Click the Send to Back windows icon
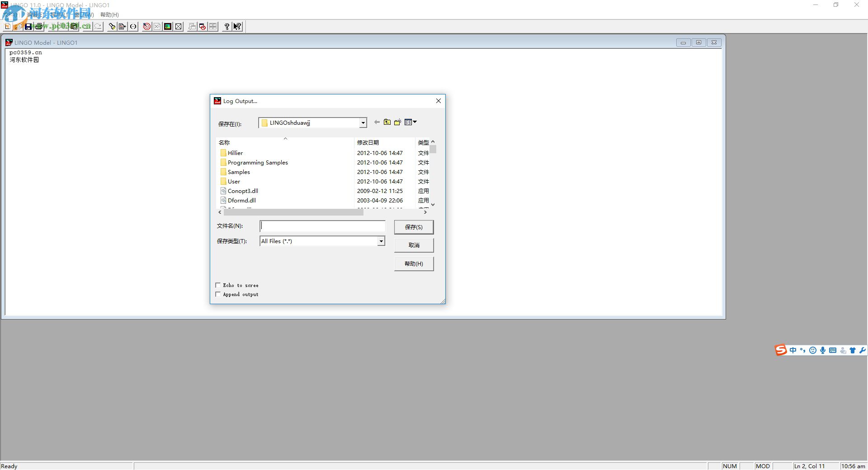The height and width of the screenshot is (470, 868). click(192, 27)
